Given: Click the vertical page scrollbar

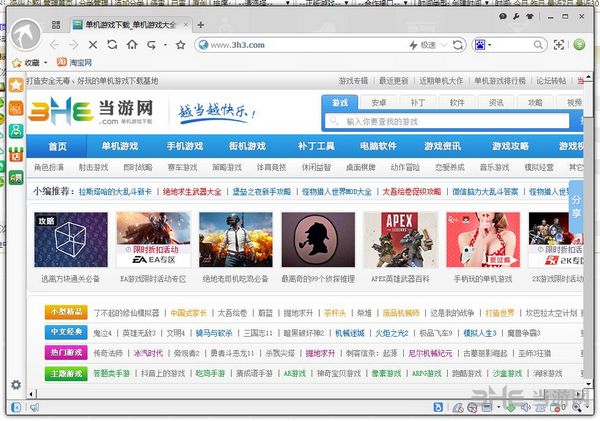Looking at the screenshot, I should click(589, 229).
